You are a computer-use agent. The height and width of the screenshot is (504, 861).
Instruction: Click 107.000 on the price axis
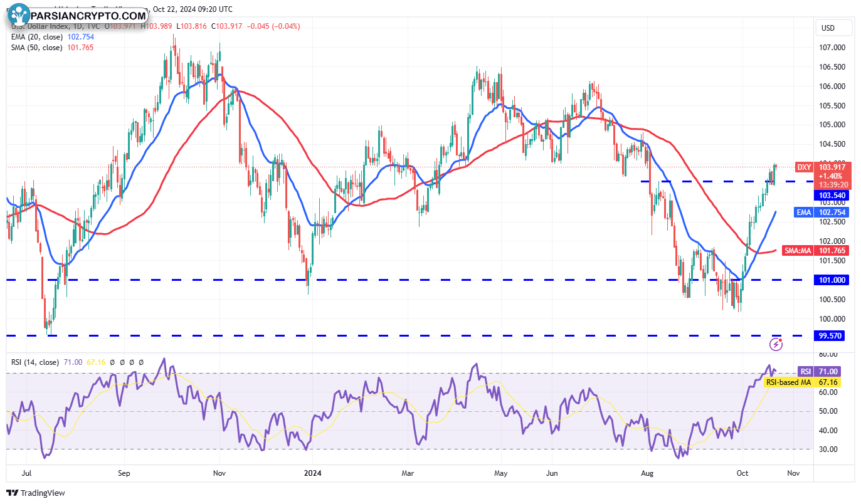tap(833, 48)
